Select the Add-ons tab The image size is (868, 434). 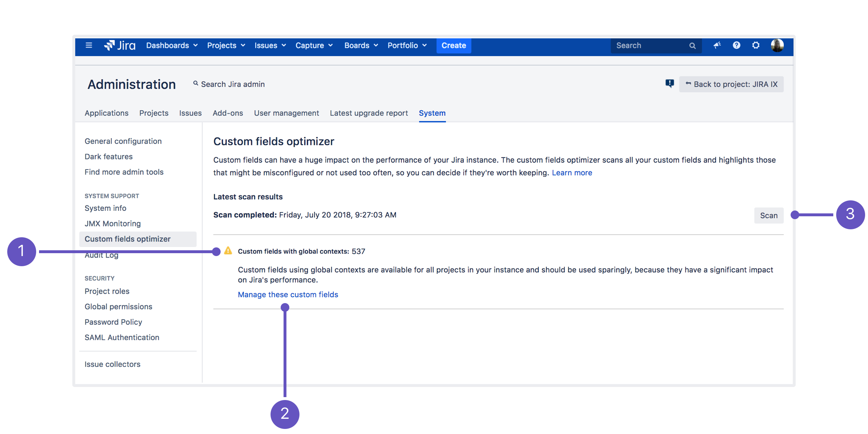227,113
